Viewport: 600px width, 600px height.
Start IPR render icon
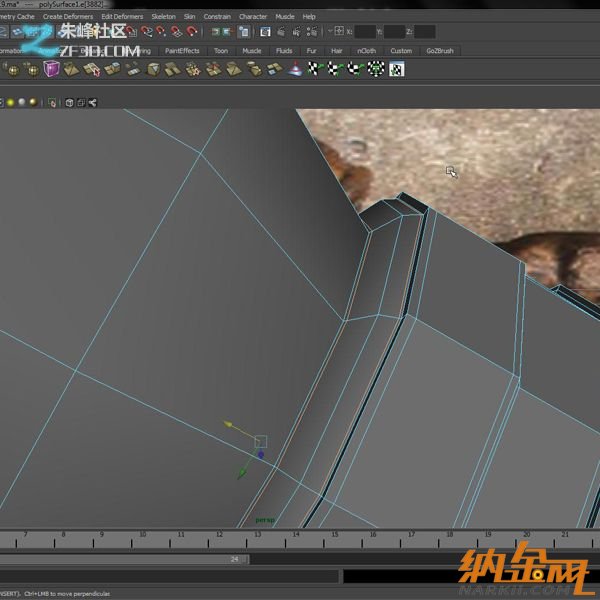[x=297, y=31]
